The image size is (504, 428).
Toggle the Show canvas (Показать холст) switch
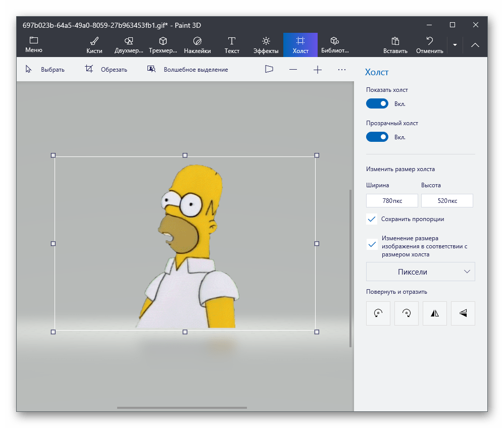coord(377,103)
